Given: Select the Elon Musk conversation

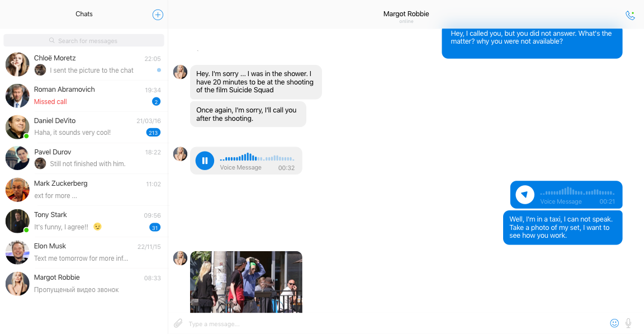Looking at the screenshot, I should click(84, 252).
